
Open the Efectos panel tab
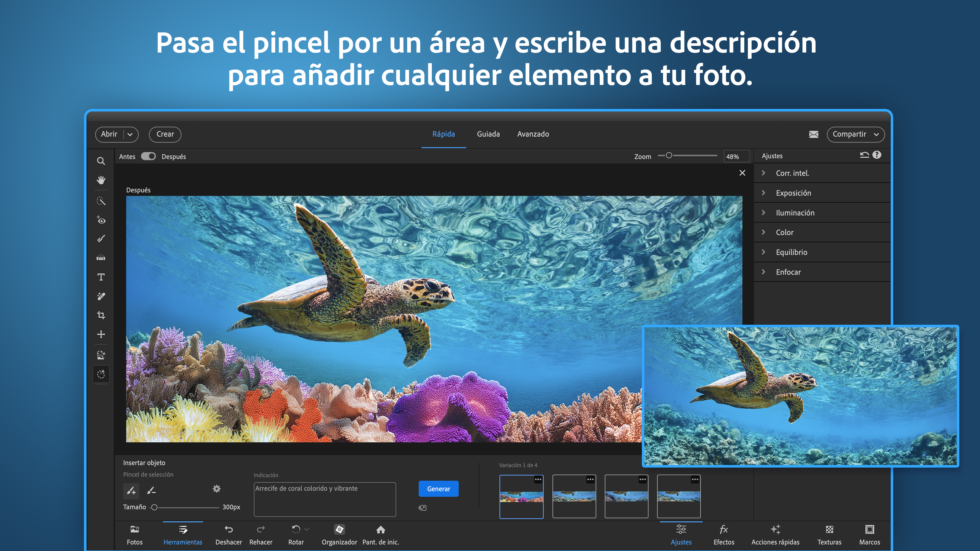click(x=724, y=535)
